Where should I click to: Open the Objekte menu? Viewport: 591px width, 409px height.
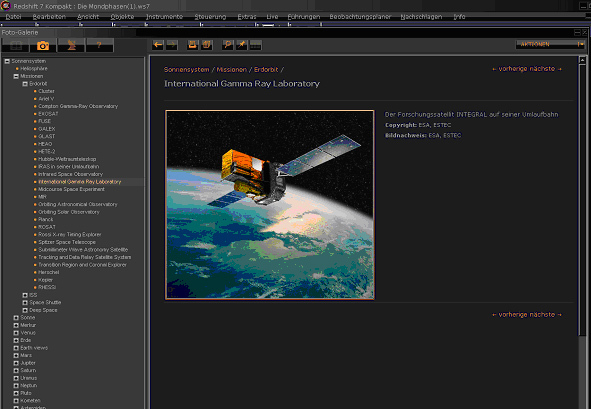(122, 17)
